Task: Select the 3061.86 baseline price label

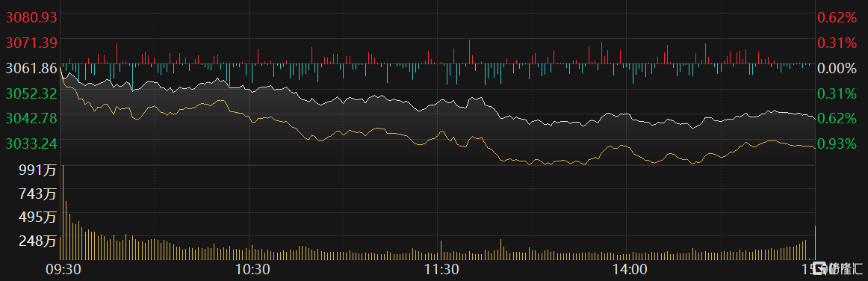Action: coord(31,68)
